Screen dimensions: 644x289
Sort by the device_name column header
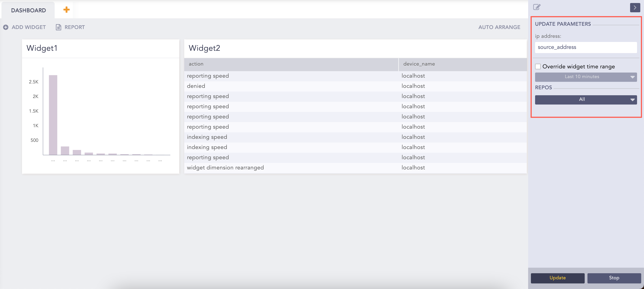click(419, 64)
